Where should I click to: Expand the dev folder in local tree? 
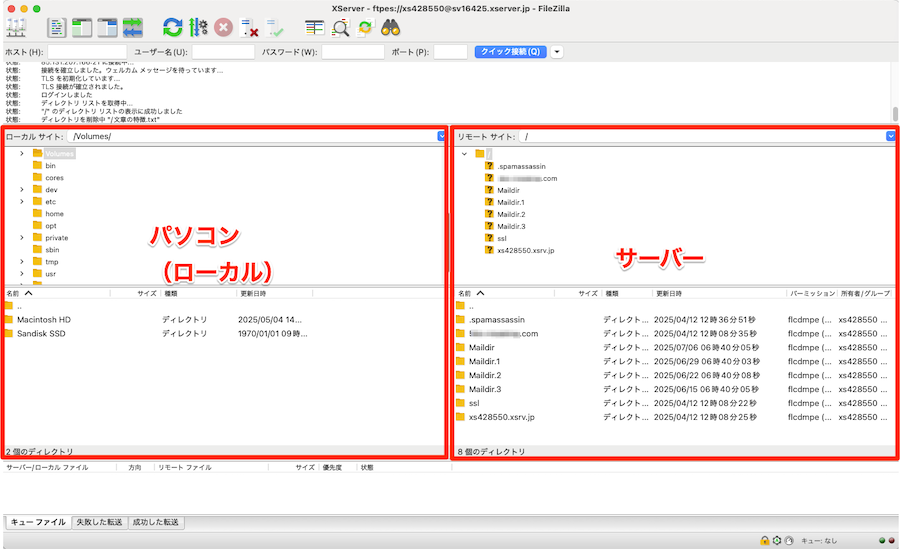click(x=22, y=190)
